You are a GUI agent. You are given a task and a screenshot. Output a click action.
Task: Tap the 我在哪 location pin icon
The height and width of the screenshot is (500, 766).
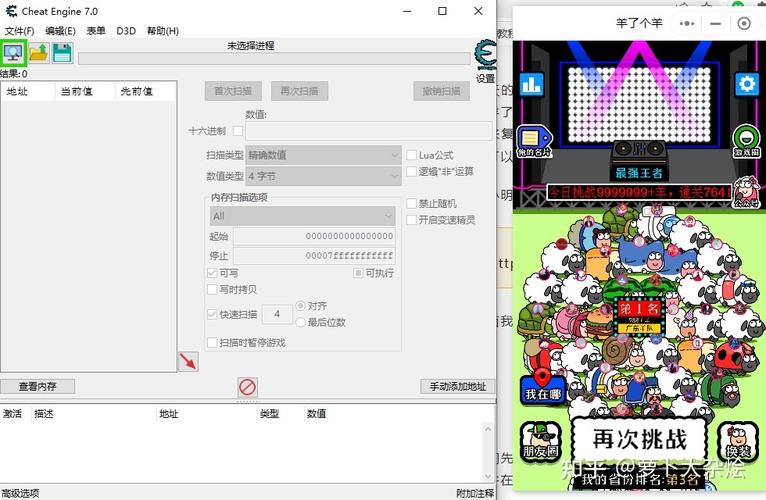click(543, 386)
